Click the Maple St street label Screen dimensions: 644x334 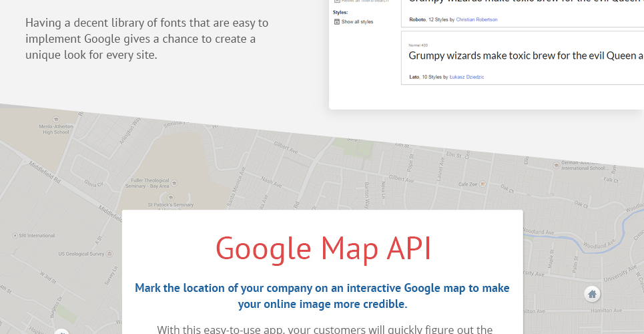click(x=552, y=258)
